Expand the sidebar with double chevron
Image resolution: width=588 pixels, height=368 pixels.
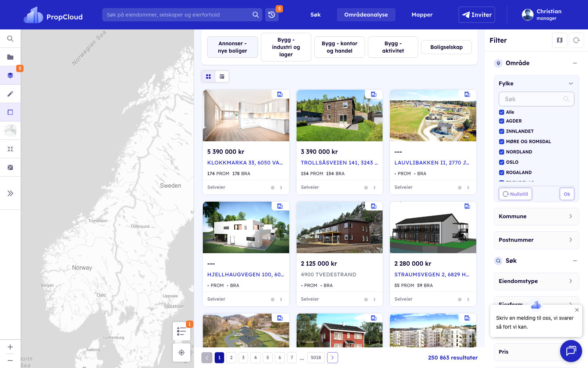point(10,193)
